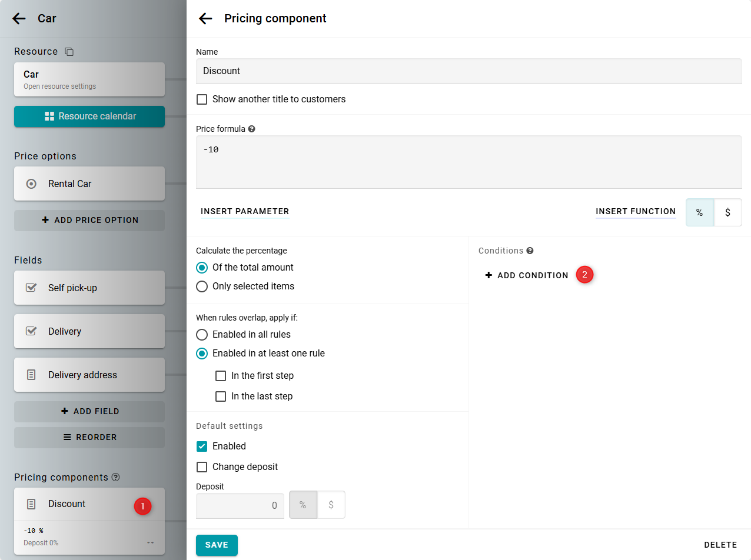Click Add Condition
The width and height of the screenshot is (751, 560).
[527, 275]
